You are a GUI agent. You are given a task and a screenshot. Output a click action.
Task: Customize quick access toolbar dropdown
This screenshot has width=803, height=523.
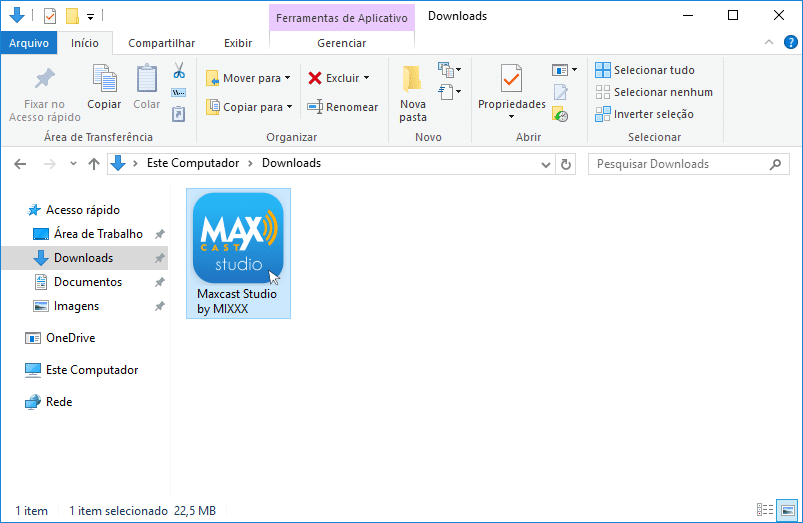pyautogui.click(x=90, y=17)
